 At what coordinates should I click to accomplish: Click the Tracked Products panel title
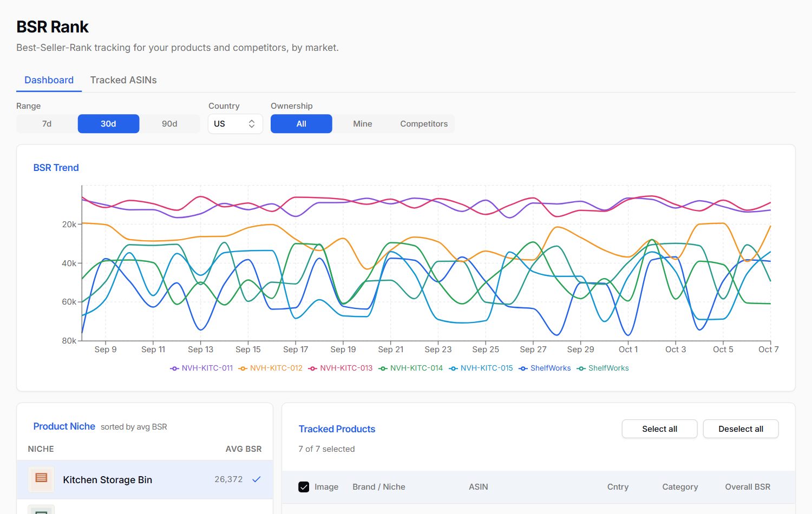(337, 429)
